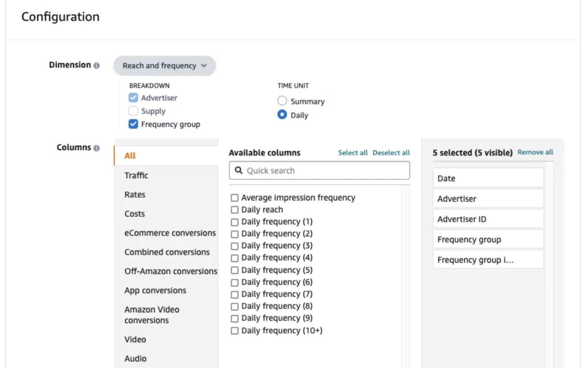Select the Summary time unit
The width and height of the screenshot is (588, 368).
(282, 101)
